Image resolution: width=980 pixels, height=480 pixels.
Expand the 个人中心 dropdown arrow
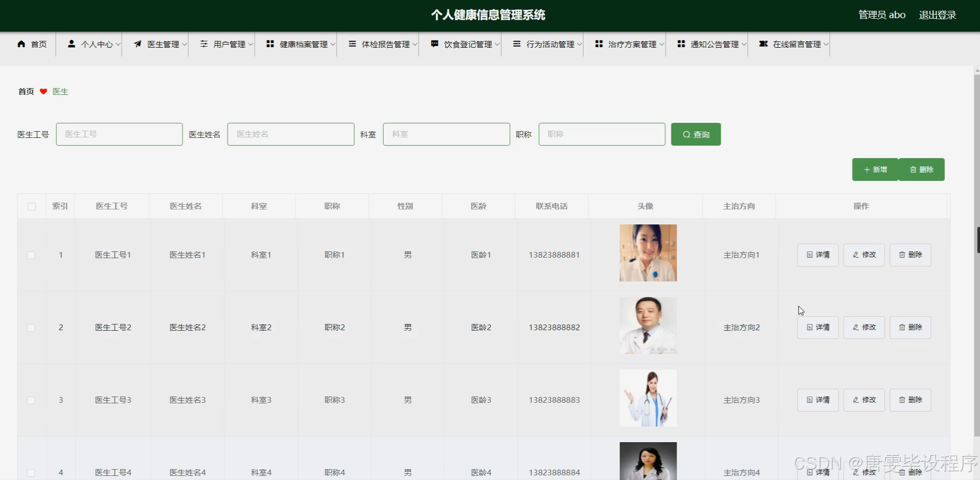(118, 45)
